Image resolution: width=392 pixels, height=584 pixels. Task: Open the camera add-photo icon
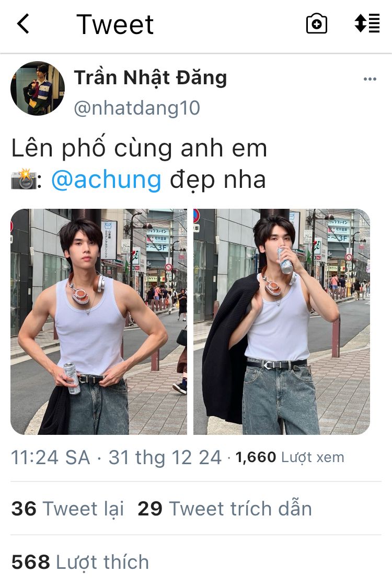pyautogui.click(x=317, y=24)
